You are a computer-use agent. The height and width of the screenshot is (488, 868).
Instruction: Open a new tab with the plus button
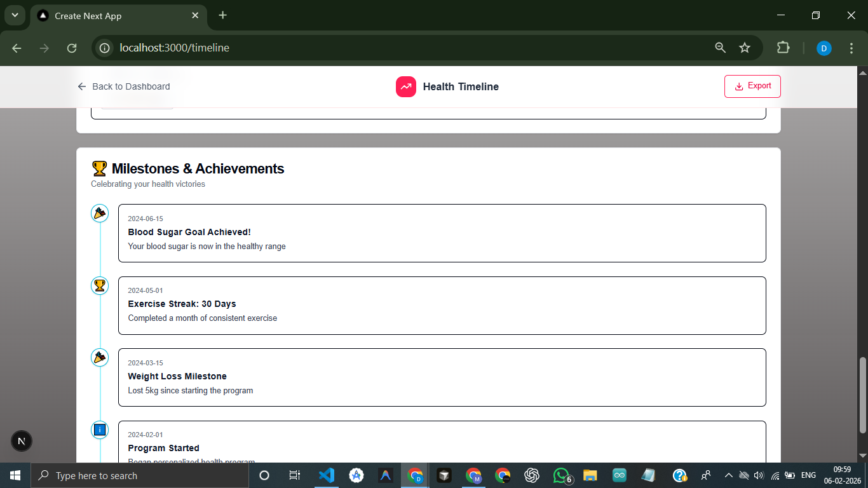tap(222, 15)
